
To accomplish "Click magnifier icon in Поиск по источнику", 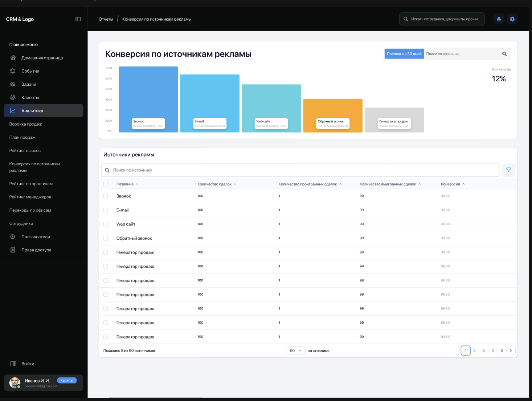I will click(107, 170).
